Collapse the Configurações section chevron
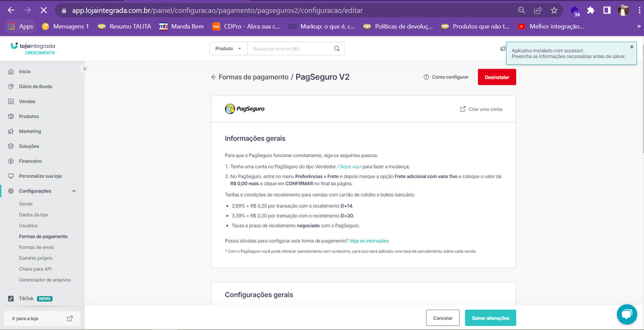 74,191
